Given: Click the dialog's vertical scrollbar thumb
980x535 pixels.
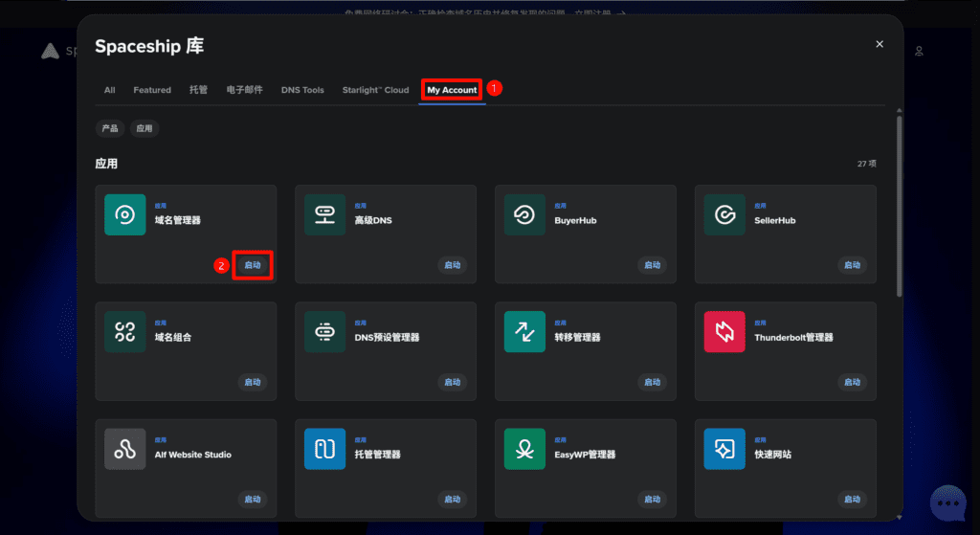Looking at the screenshot, I should [x=900, y=207].
